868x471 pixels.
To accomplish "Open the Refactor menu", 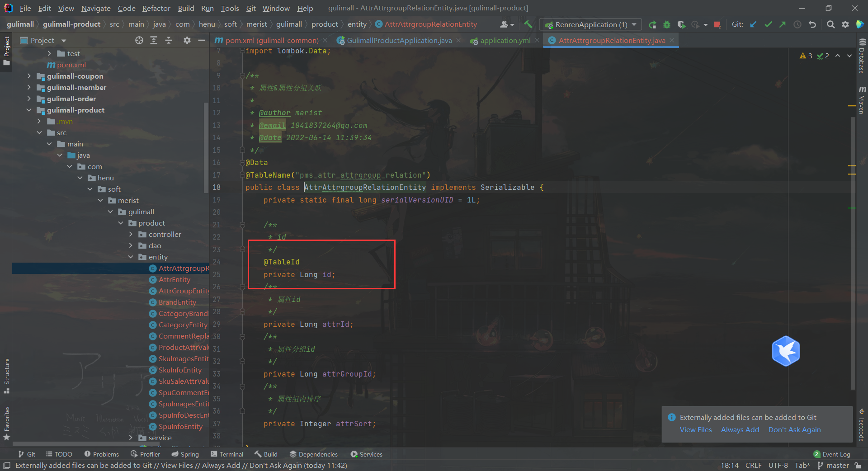I will pos(156,8).
